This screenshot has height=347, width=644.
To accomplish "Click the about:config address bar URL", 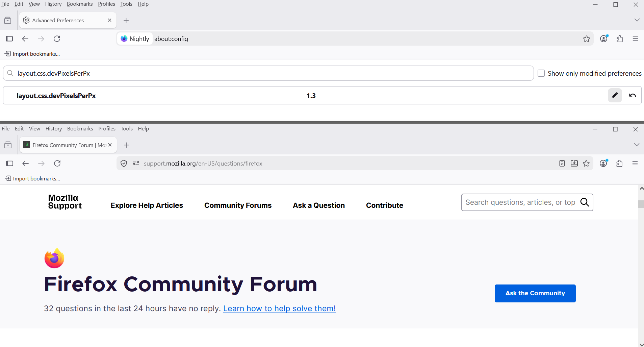I will pyautogui.click(x=171, y=39).
